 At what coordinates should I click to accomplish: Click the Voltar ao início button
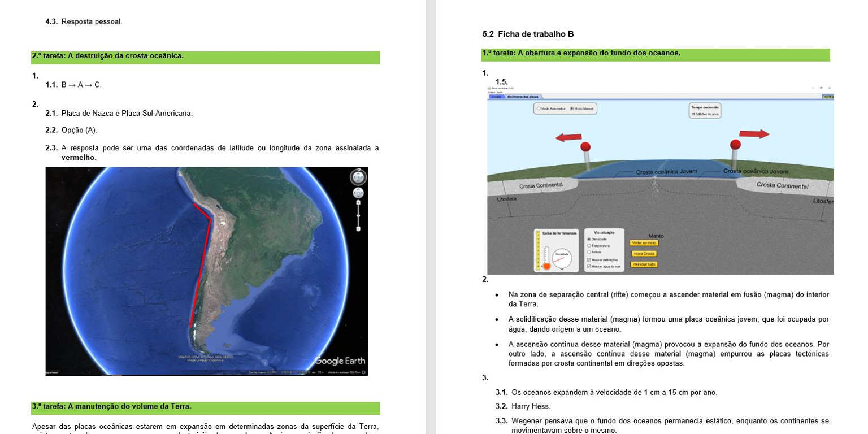[644, 243]
